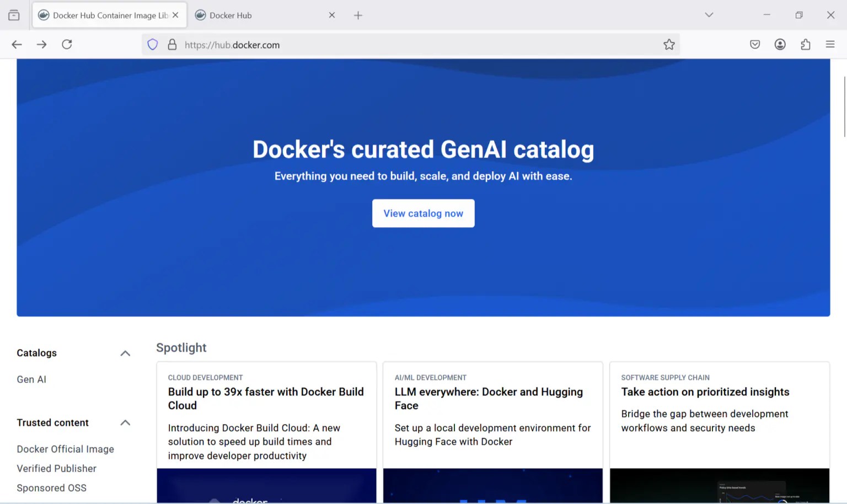Click the 'Everything you need to build' subtitle
The image size is (847, 504).
pyautogui.click(x=423, y=176)
